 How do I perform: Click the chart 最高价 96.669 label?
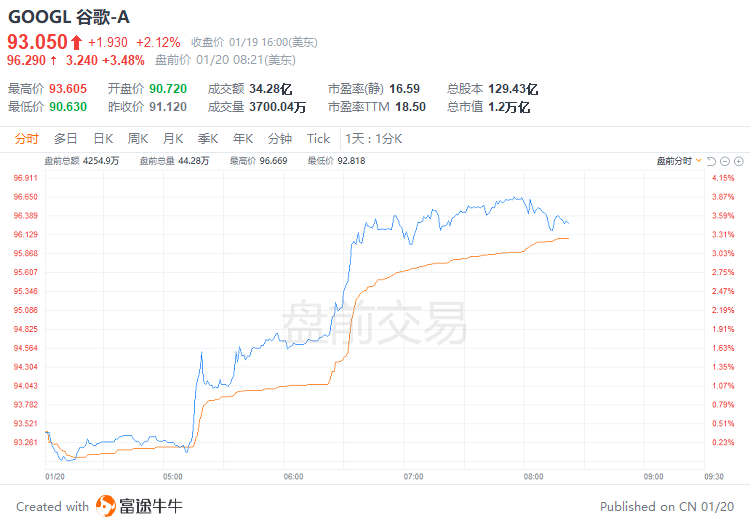coord(258,161)
